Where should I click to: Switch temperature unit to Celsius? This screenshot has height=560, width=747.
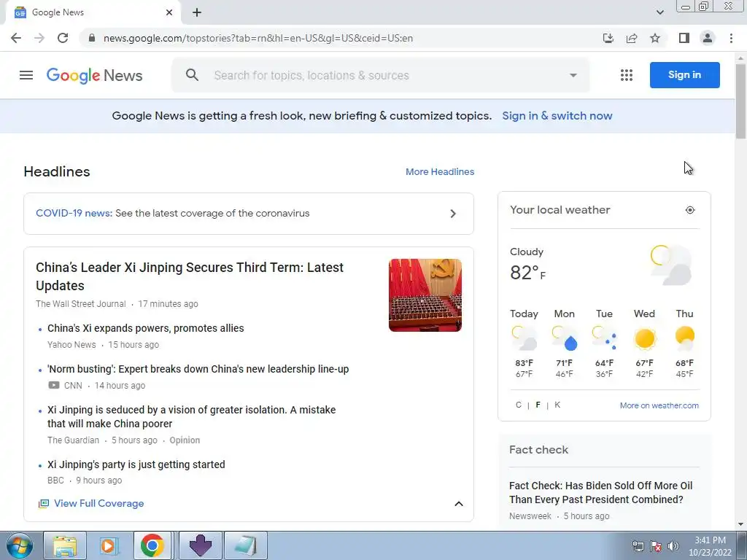point(519,405)
